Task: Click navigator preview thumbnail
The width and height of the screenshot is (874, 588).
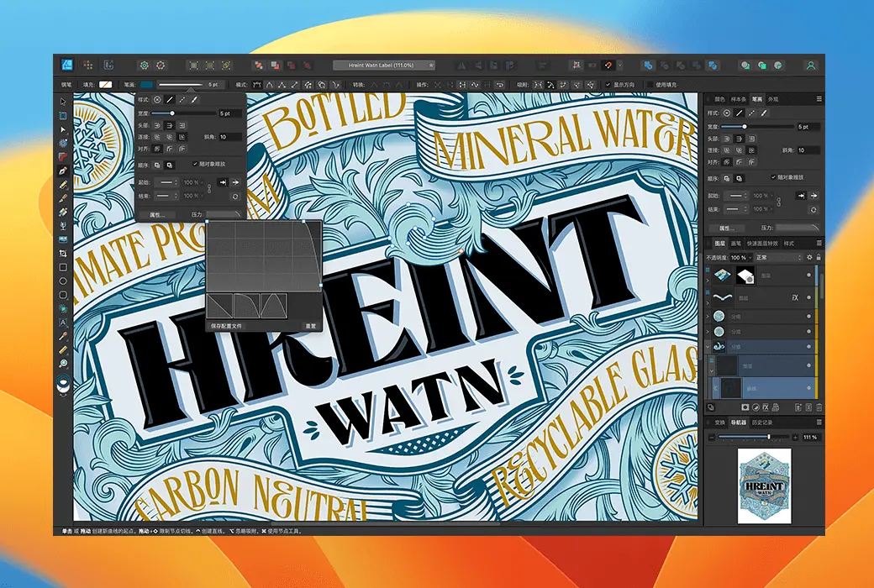Action: point(764,486)
